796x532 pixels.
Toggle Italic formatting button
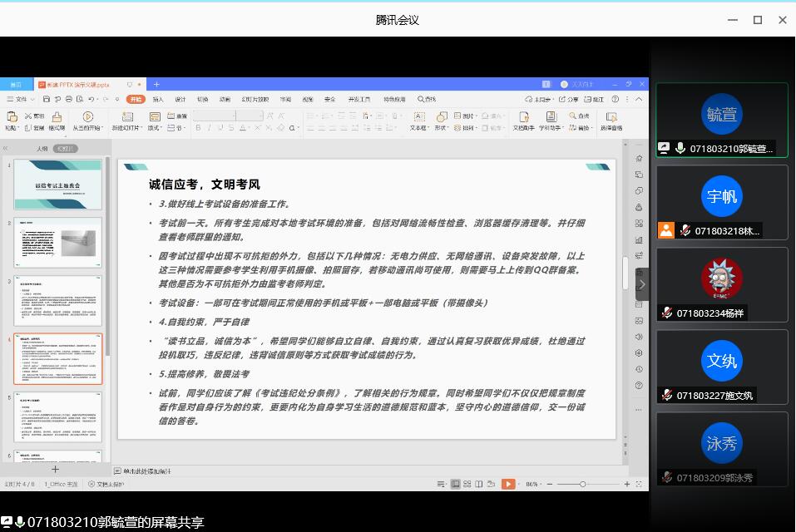click(x=209, y=128)
